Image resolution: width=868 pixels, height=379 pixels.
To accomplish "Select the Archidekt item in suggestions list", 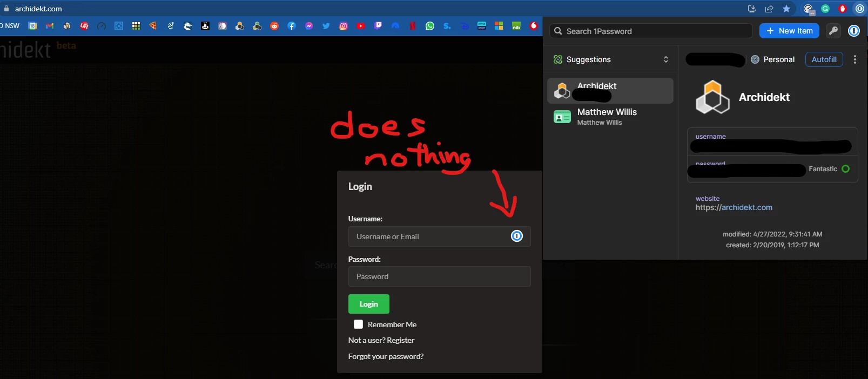I will (x=610, y=91).
